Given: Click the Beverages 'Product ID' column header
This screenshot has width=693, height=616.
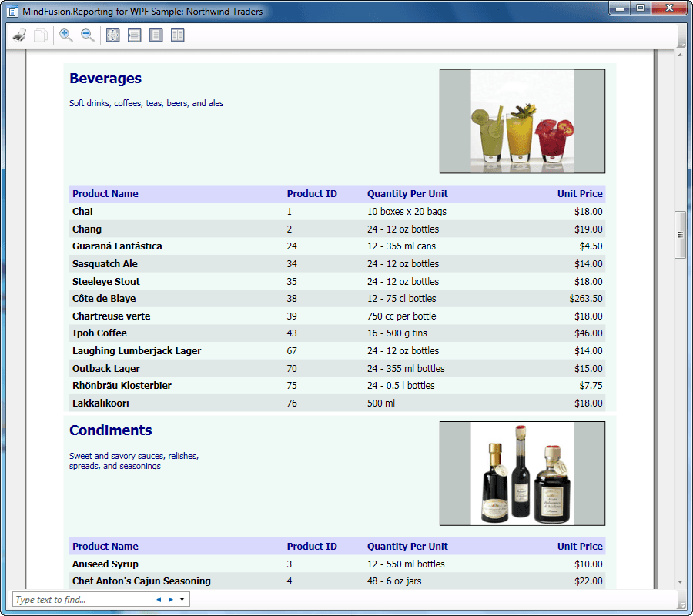Looking at the screenshot, I should (x=312, y=194).
